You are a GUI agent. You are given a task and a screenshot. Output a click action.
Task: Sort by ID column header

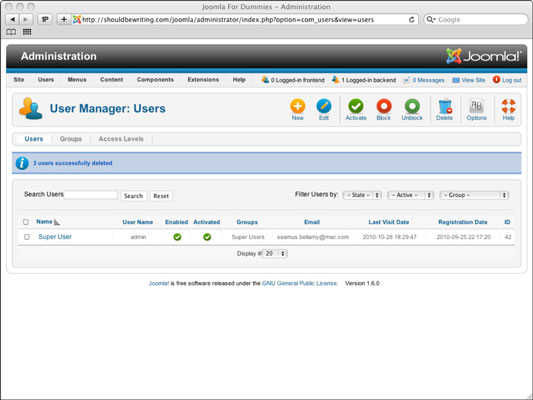click(507, 222)
